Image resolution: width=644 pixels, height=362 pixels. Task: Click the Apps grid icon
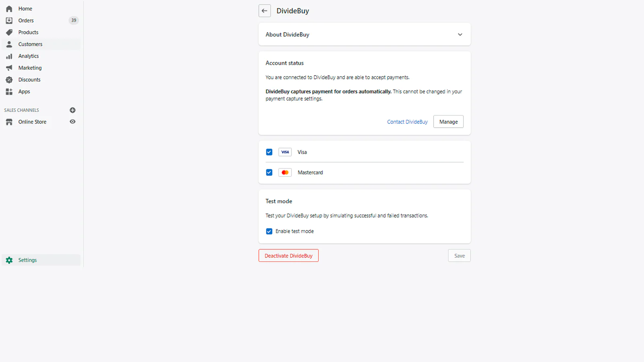coord(9,92)
